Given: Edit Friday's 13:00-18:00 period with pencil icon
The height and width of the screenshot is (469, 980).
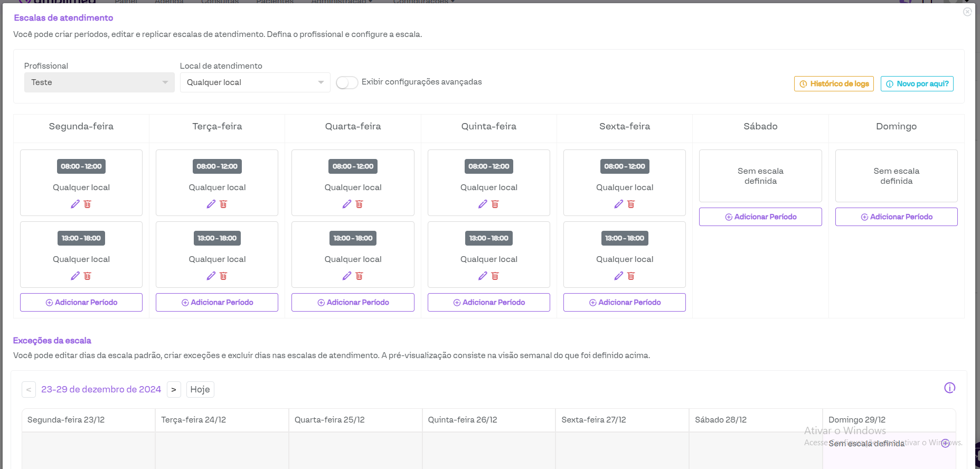Looking at the screenshot, I should [x=618, y=276].
